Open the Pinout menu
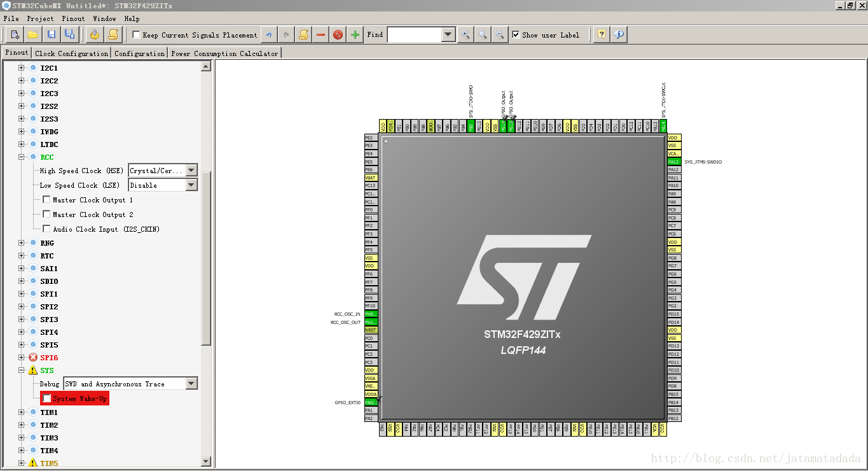This screenshot has height=471, width=868. [x=73, y=18]
